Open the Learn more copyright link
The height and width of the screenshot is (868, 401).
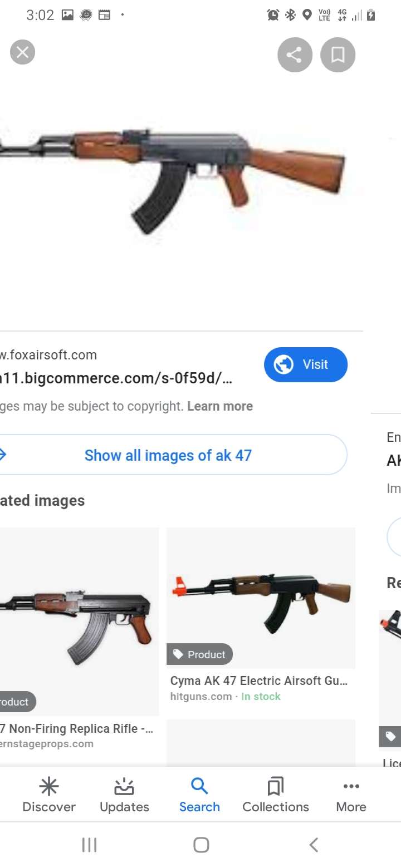(220, 406)
